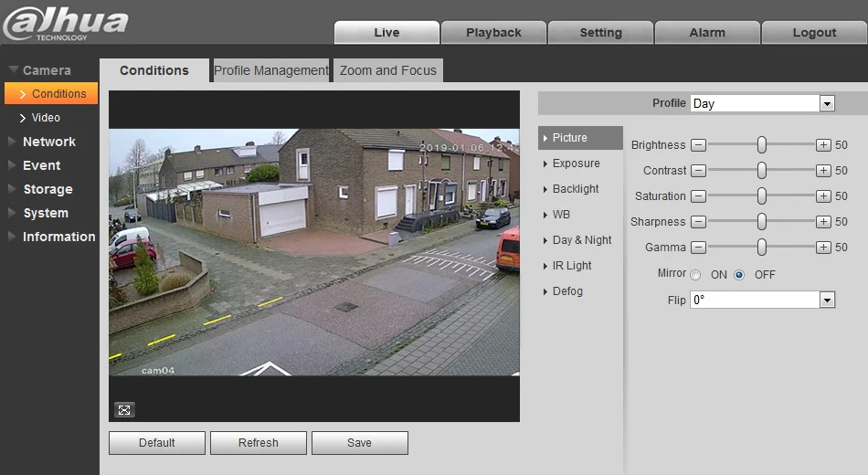Collapse the Camera sidebar section
868x475 pixels.
coord(47,70)
